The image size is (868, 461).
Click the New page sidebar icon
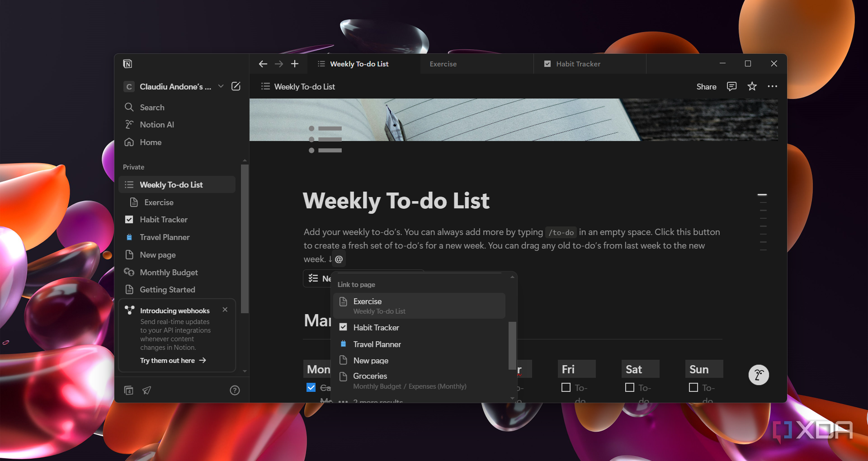(129, 254)
